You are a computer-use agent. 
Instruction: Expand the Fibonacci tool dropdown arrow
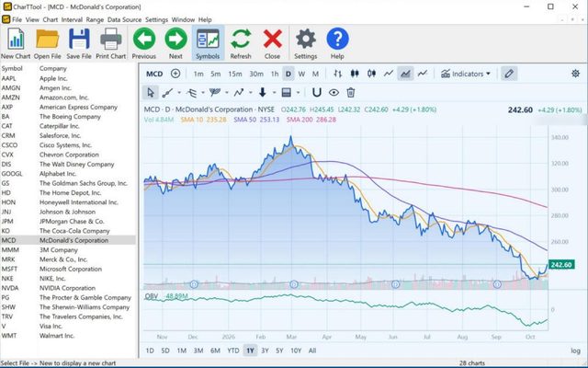click(203, 92)
